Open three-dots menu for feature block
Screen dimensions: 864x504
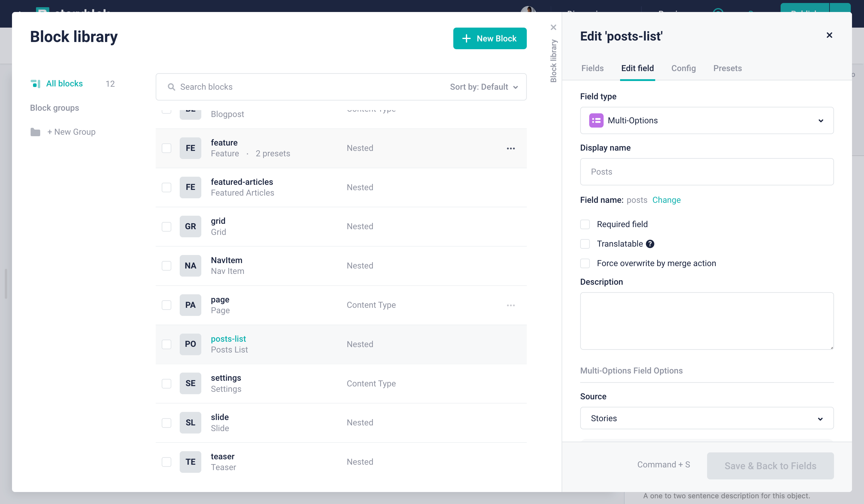(x=511, y=148)
